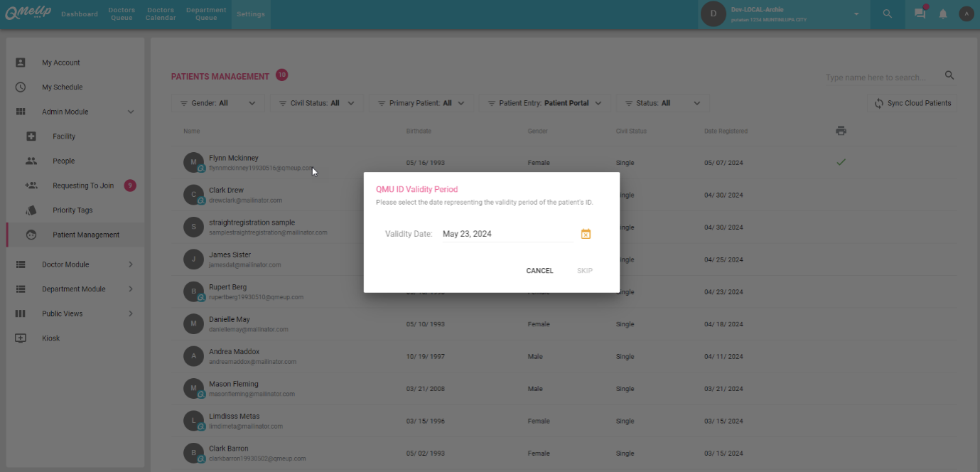Click the QMeUp logo
Image resolution: width=980 pixels, height=472 pixels.
(x=27, y=14)
